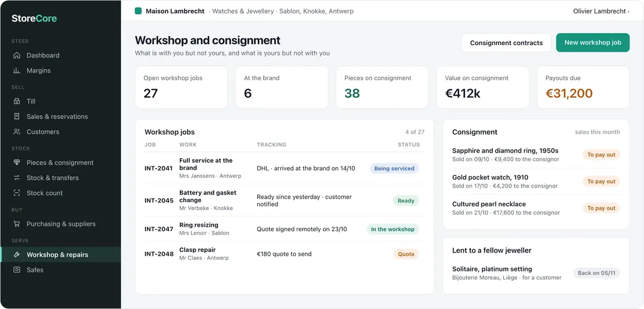
Task: Click the TRACKING column header
Action: click(272, 145)
